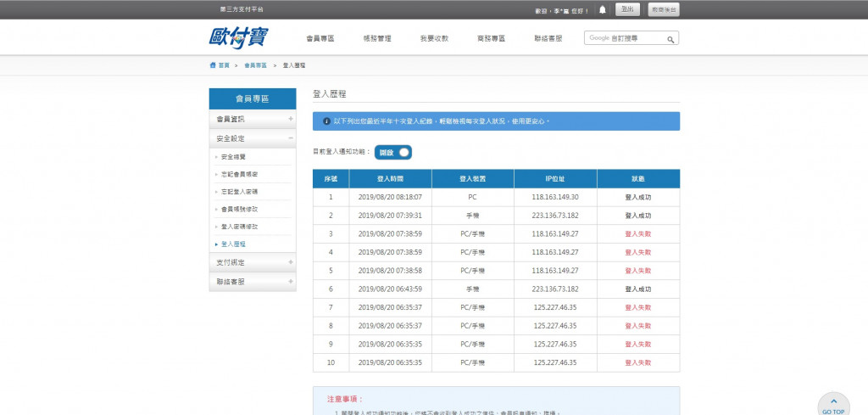Viewport: 868px width, 415px height.
Task: Open the notification bell icon
Action: click(x=603, y=9)
